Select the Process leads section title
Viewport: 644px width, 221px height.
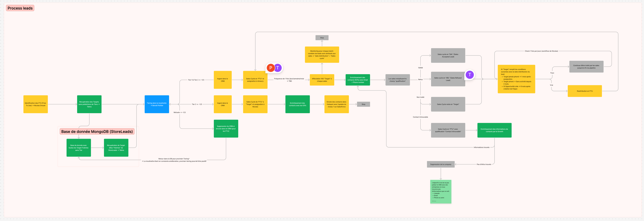coord(20,8)
